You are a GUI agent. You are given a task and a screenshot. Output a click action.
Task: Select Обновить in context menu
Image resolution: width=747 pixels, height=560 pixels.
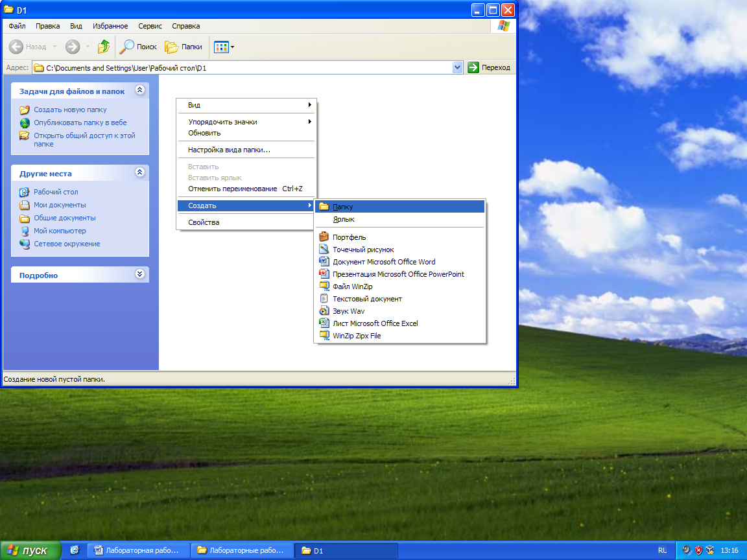coord(246,133)
